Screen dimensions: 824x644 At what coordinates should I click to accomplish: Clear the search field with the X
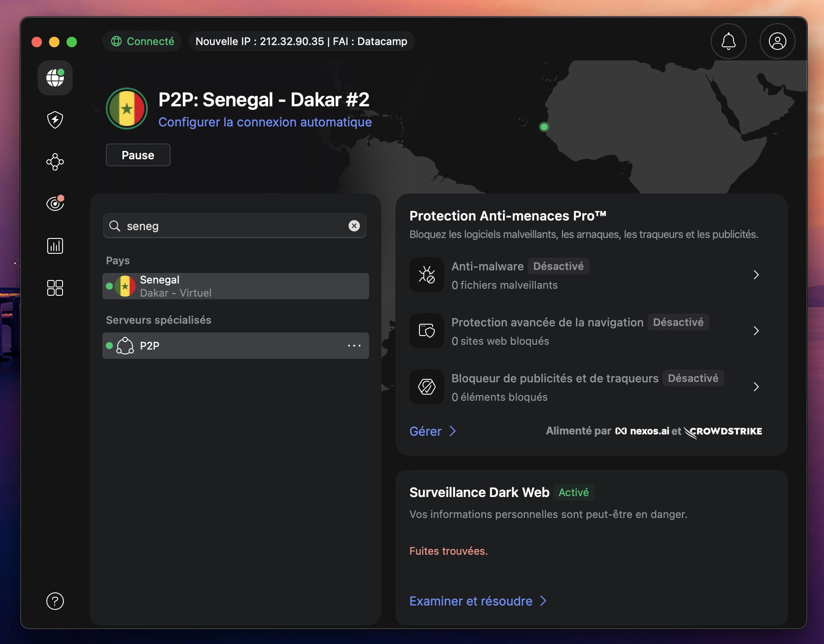353,226
